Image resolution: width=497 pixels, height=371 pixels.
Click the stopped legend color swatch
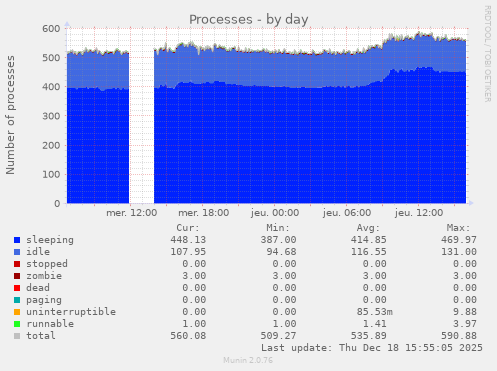pyautogui.click(x=17, y=264)
